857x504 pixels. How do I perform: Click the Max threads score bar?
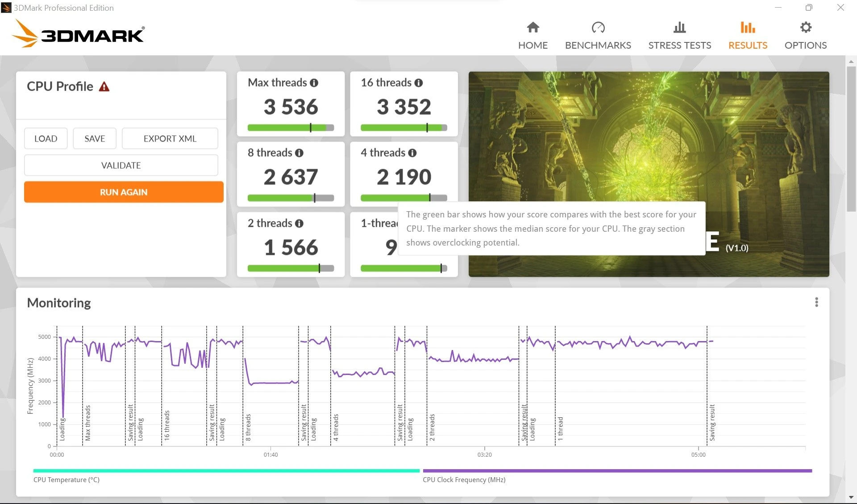pos(291,128)
